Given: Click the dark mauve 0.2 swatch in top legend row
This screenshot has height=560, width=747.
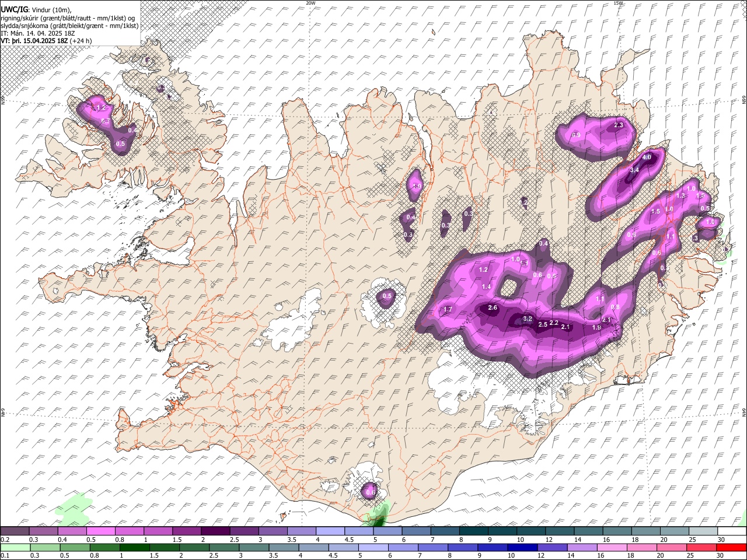Looking at the screenshot, I should 15,531.
